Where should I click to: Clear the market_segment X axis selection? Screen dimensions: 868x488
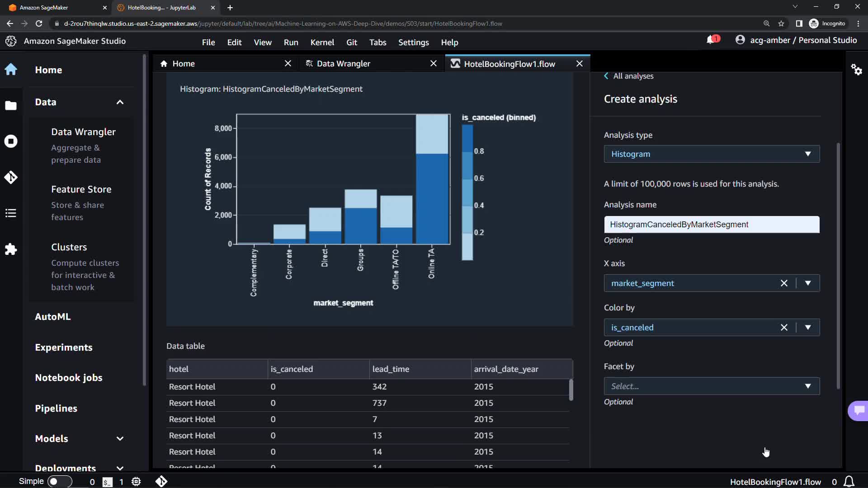pos(784,283)
